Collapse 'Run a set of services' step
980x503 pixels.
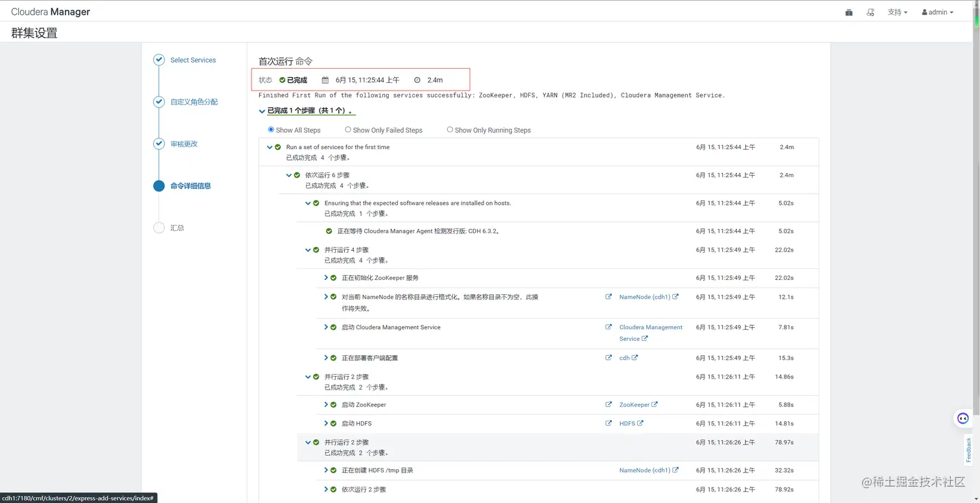270,147
